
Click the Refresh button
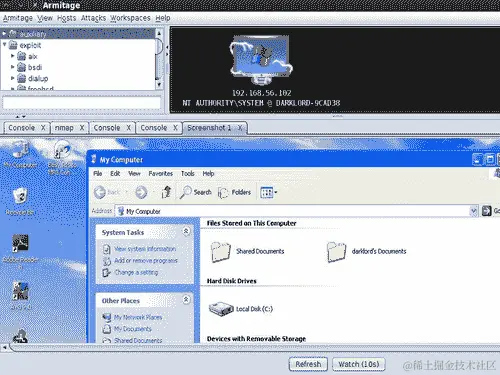(308, 364)
